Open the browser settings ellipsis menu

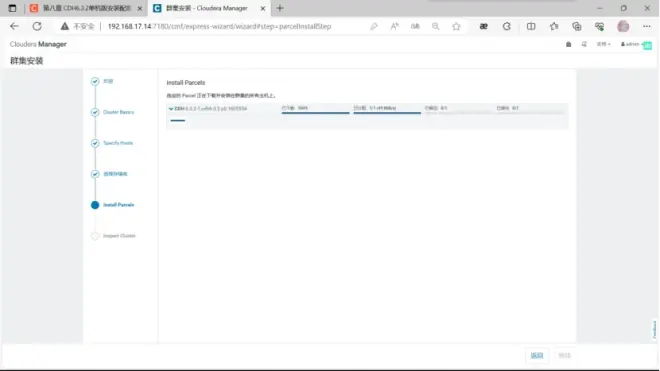click(x=647, y=27)
